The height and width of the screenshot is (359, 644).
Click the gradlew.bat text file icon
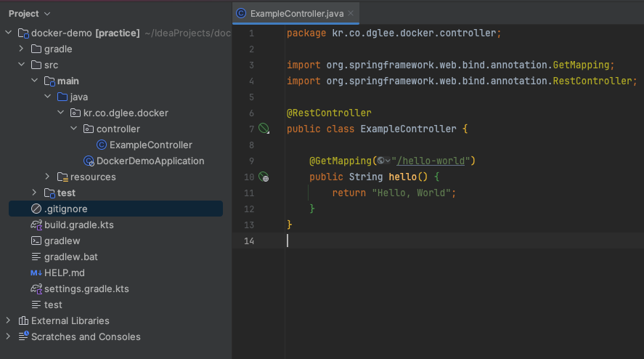pos(36,257)
